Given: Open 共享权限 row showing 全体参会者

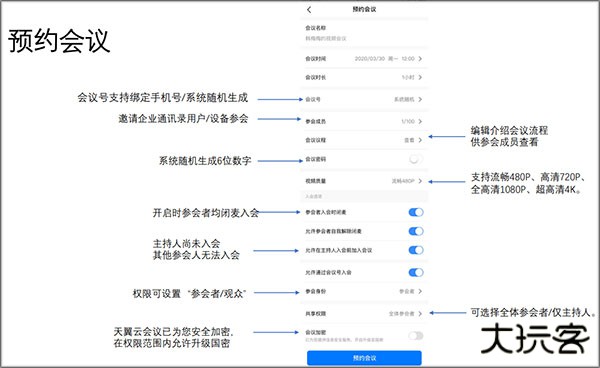Looking at the screenshot, I should click(364, 314).
